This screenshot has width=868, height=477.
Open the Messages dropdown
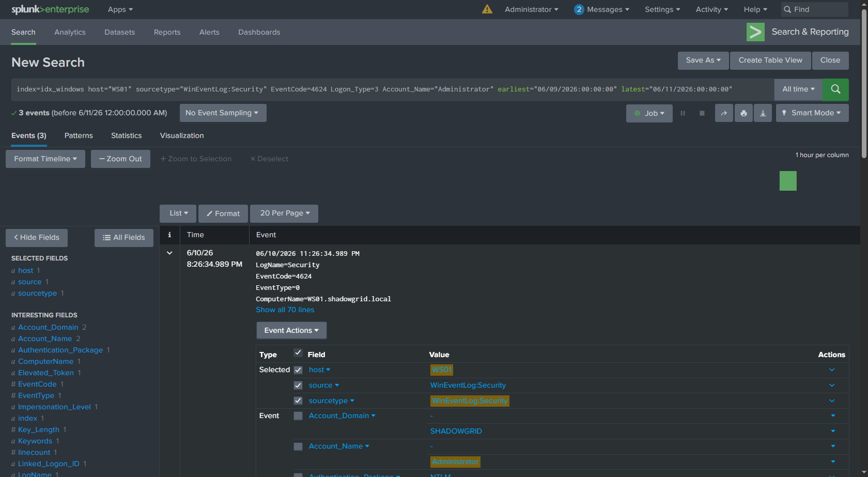pyautogui.click(x=602, y=9)
